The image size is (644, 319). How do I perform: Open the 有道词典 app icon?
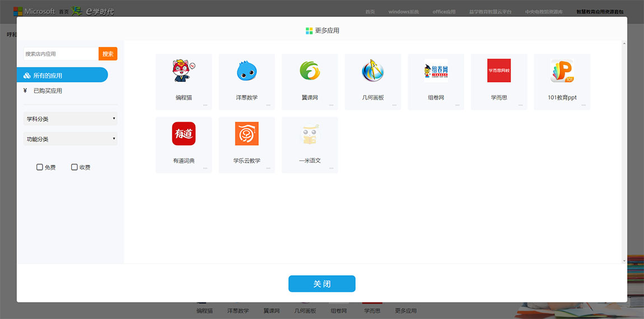184,133
